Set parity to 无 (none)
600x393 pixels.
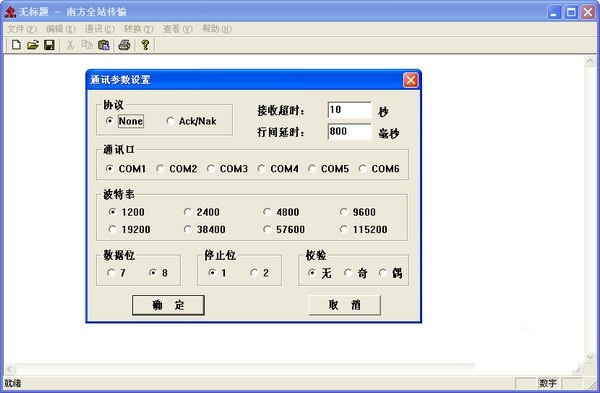pos(320,273)
